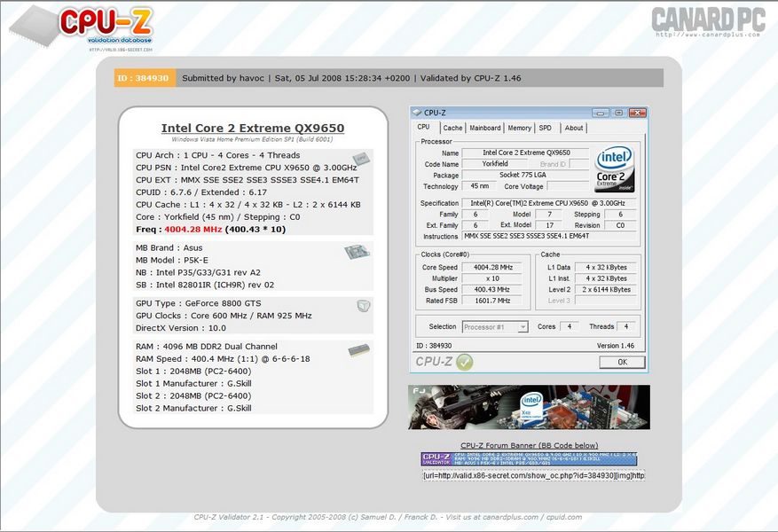Image resolution: width=778 pixels, height=532 pixels.
Task: Click the CPU-Z window title bar icon
Action: coord(417,113)
